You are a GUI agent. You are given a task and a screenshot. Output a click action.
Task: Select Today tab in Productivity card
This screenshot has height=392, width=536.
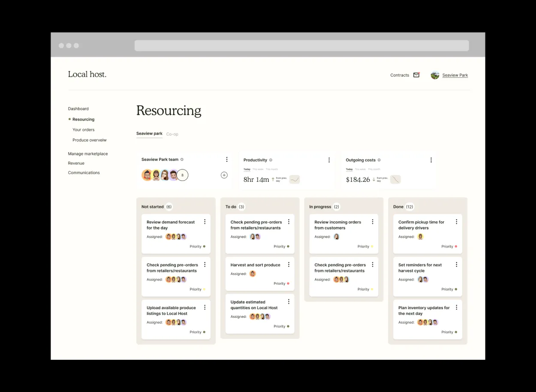coord(247,169)
